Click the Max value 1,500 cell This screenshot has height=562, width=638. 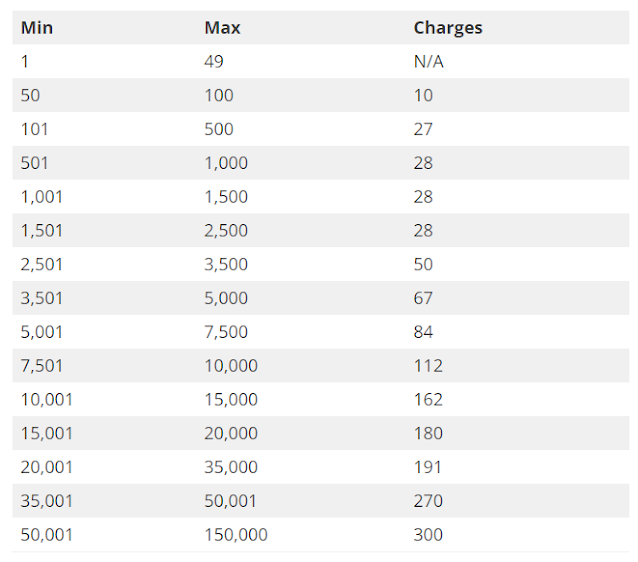[226, 197]
